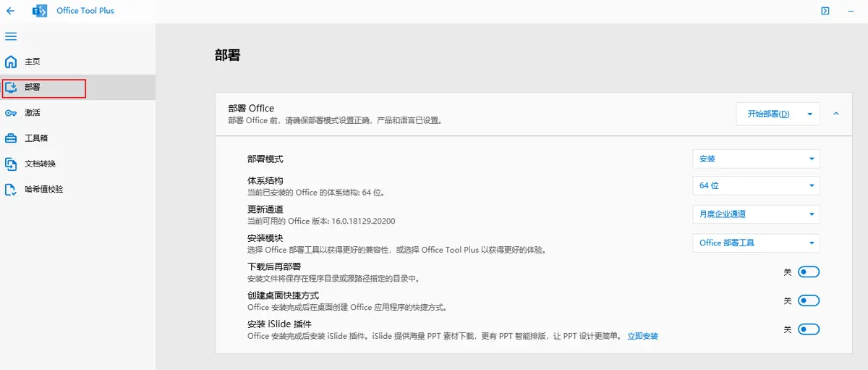Open the 部署 page
The image size is (868, 370).
pos(77,88)
